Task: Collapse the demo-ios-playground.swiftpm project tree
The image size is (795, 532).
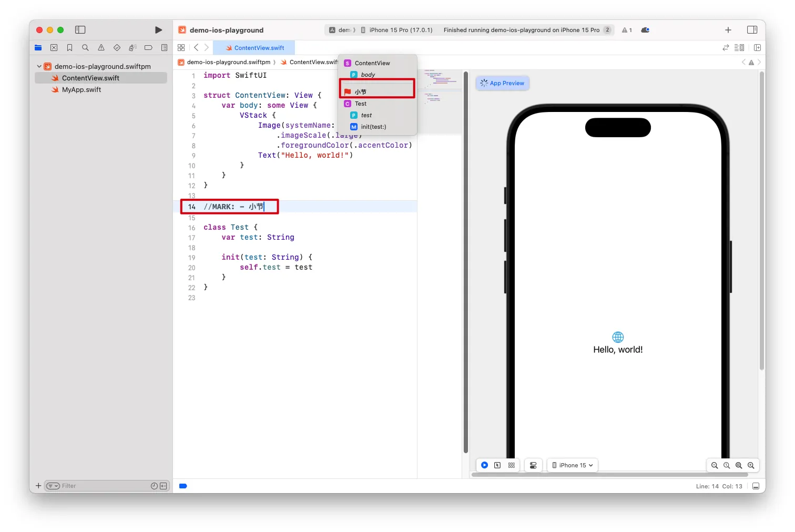Action: click(x=39, y=67)
